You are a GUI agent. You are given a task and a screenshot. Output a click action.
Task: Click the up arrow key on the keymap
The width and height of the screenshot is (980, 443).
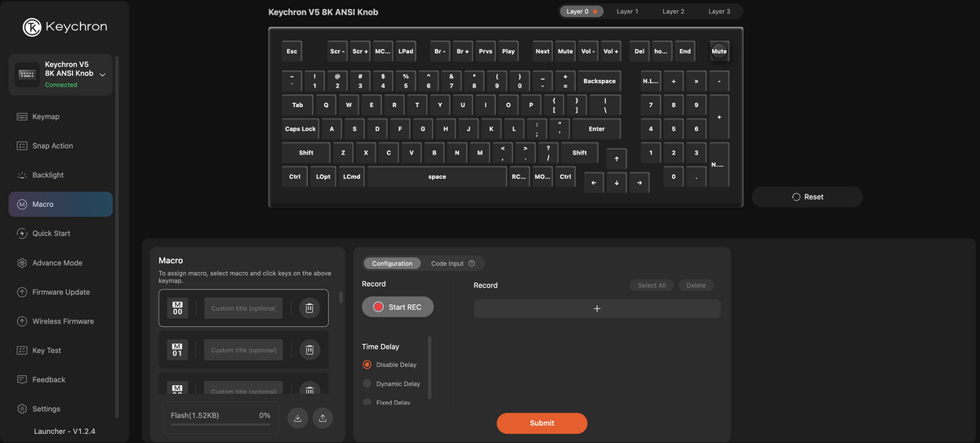click(x=617, y=159)
